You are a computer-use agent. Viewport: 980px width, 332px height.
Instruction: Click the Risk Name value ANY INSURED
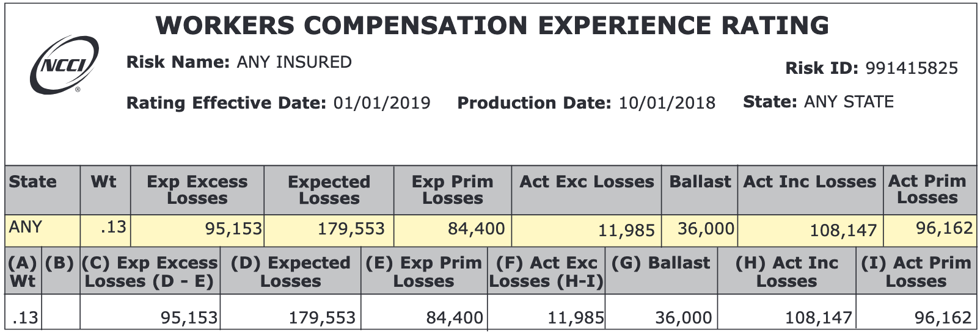coord(294,62)
